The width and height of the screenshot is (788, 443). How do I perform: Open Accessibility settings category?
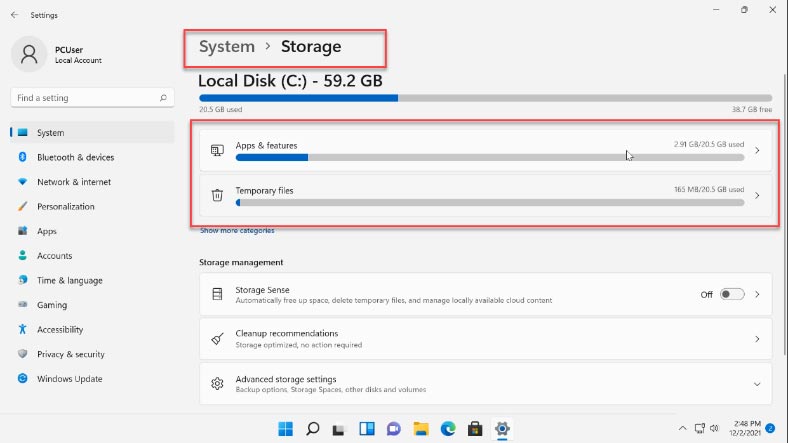coord(92,329)
